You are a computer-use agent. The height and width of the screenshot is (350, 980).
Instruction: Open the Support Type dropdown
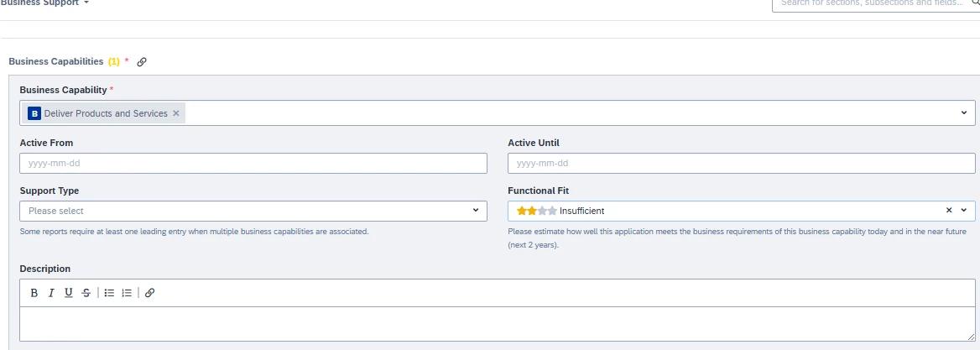pos(475,211)
